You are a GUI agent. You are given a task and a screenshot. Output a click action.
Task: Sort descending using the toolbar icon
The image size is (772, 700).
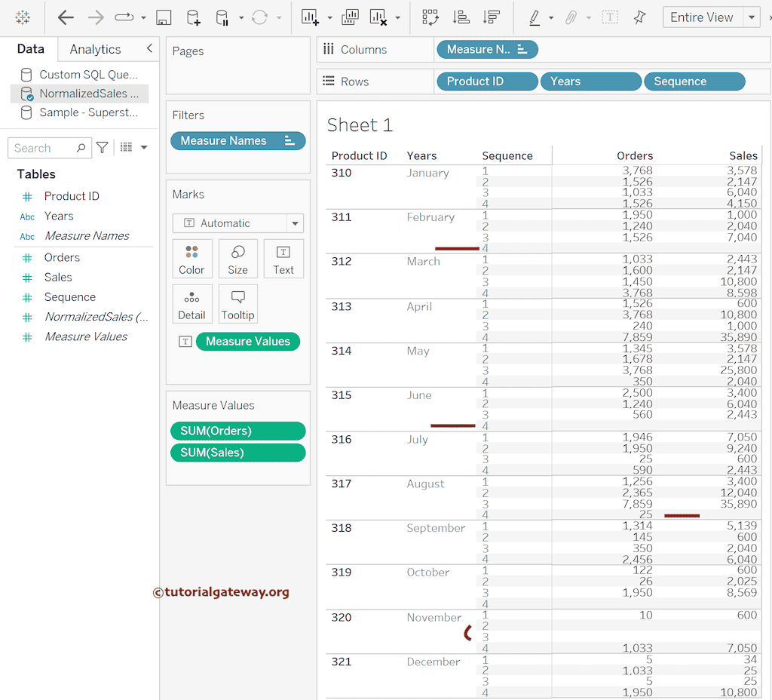pos(492,17)
